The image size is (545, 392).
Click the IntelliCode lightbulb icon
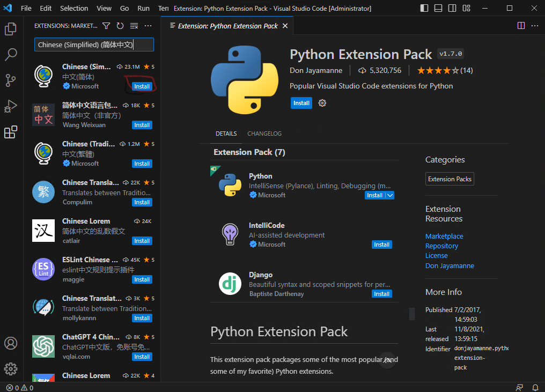tap(230, 234)
